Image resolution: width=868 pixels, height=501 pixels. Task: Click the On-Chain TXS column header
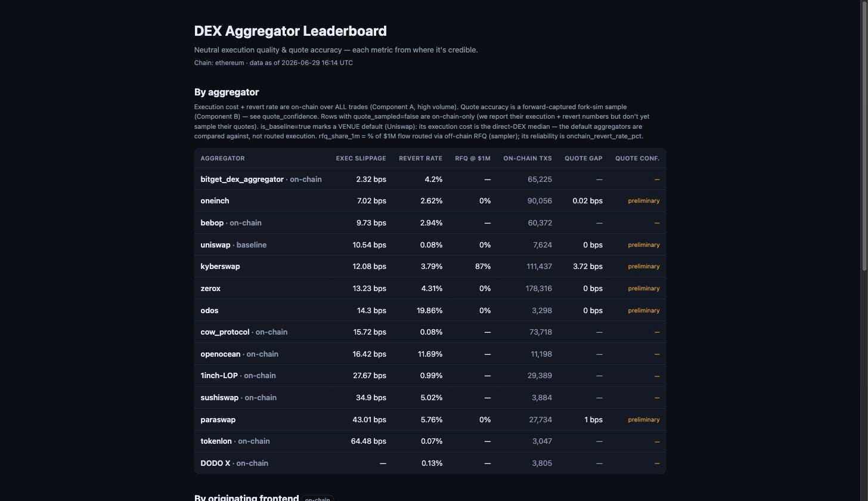[x=528, y=159]
